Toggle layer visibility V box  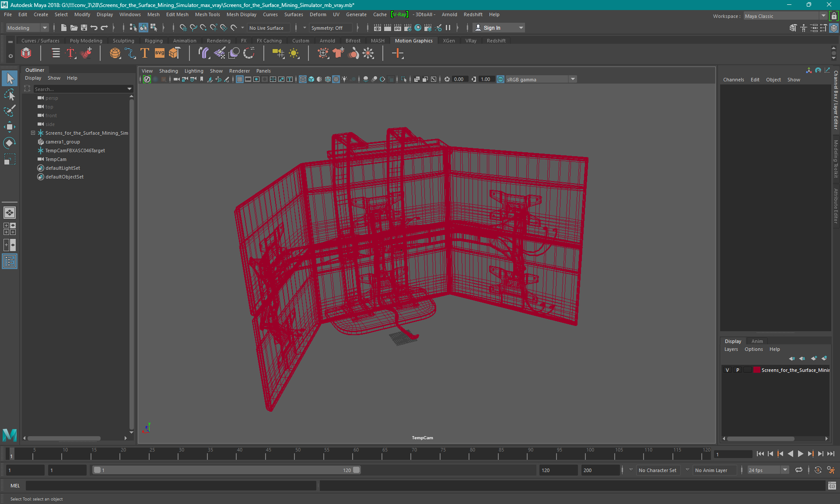click(728, 370)
